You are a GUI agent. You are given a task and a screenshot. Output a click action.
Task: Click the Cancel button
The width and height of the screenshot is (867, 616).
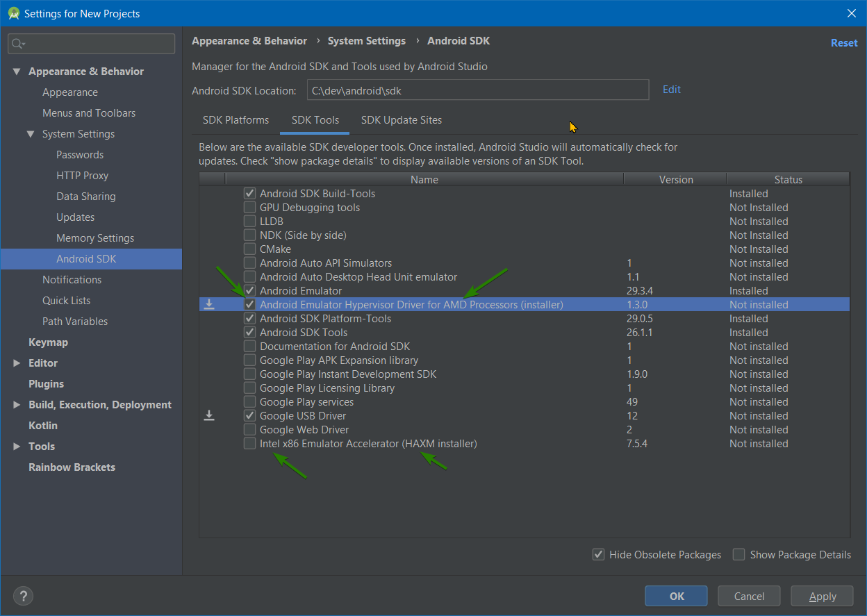pyautogui.click(x=749, y=596)
